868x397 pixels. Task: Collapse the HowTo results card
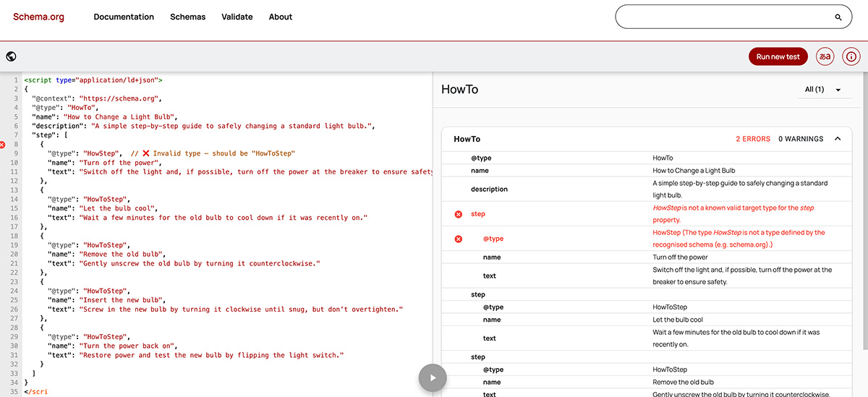pos(838,139)
